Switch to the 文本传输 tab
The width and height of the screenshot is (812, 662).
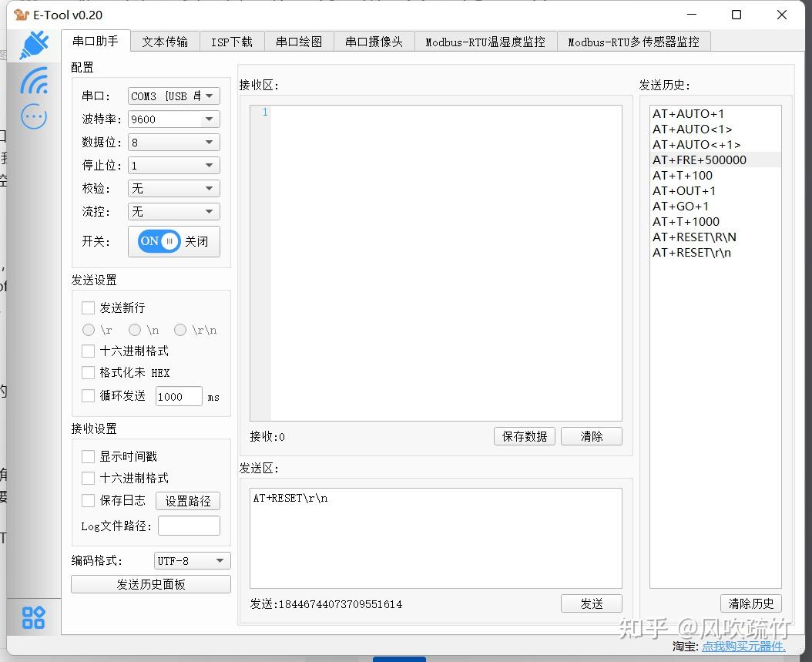[x=164, y=42]
